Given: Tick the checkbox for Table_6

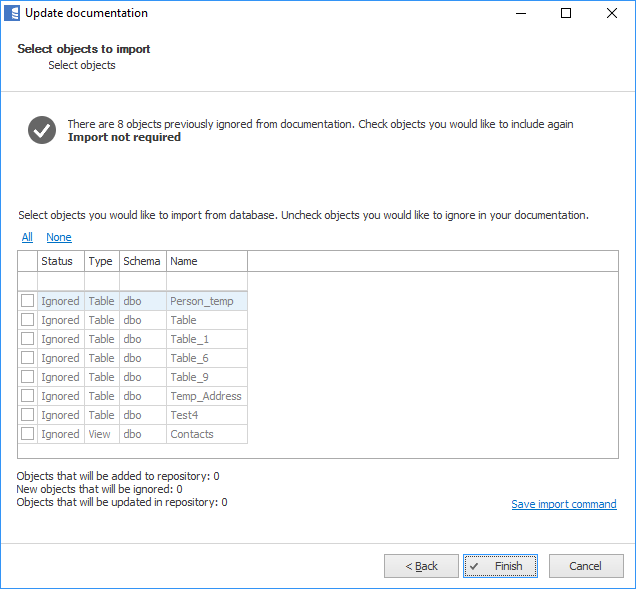Looking at the screenshot, I should [27, 358].
